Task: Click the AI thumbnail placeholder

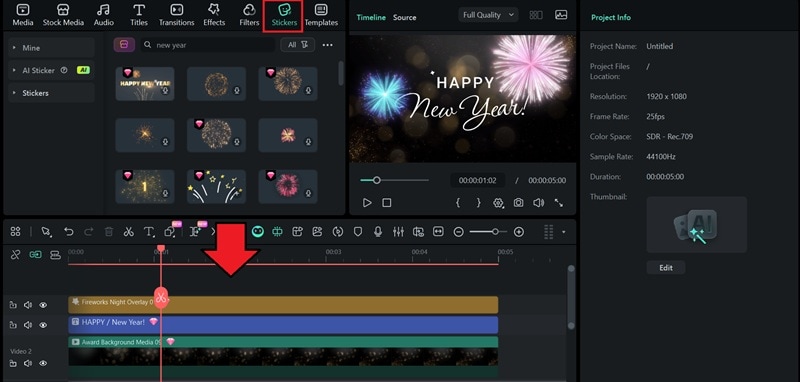Action: 696,224
